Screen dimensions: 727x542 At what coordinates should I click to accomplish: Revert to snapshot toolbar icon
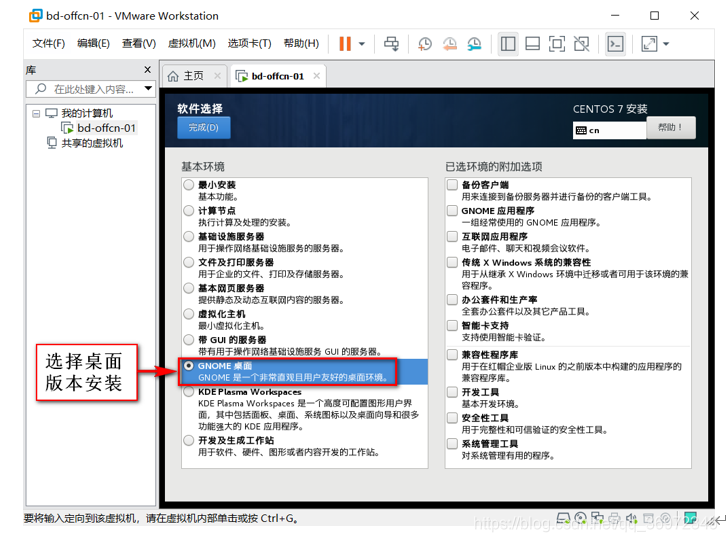pos(449,44)
